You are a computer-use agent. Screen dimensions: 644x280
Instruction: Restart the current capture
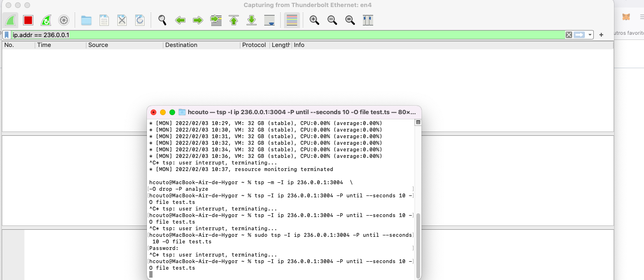45,20
